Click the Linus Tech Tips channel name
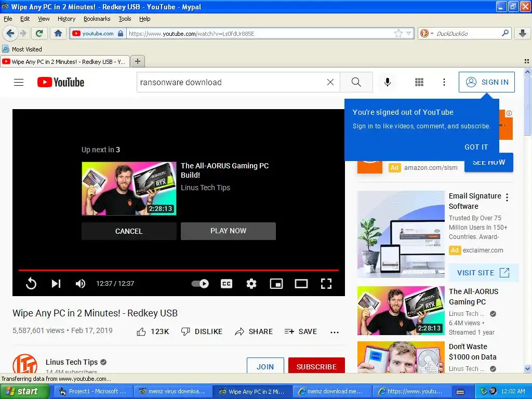 pos(72,362)
